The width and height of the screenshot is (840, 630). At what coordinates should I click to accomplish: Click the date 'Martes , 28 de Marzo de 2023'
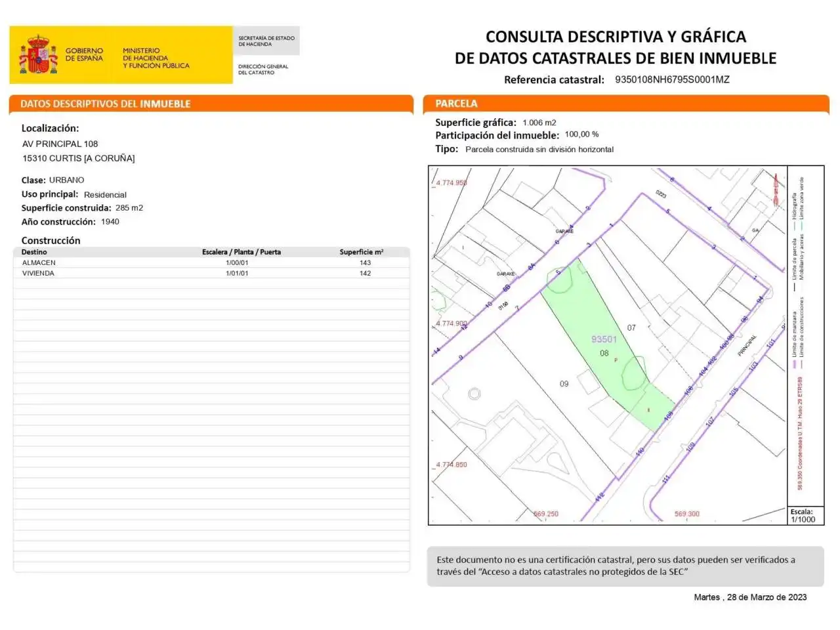pos(750,597)
